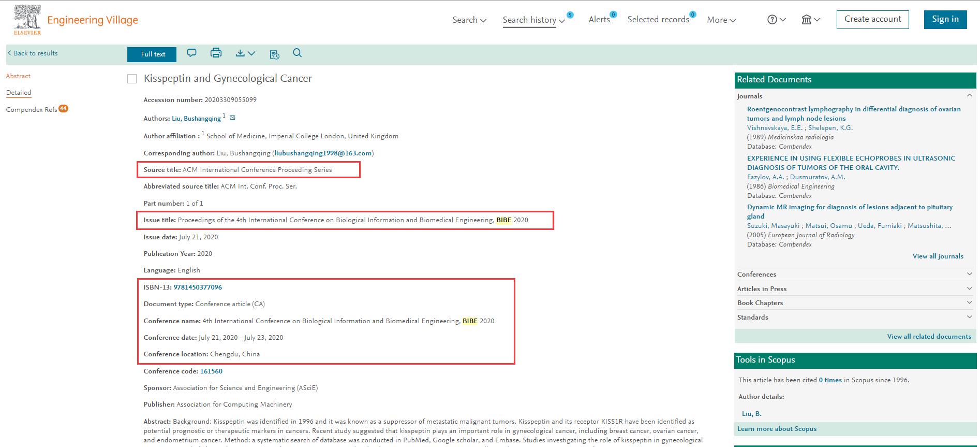This screenshot has height=447, width=980.
Task: Click the corresponding author email link
Action: [323, 153]
